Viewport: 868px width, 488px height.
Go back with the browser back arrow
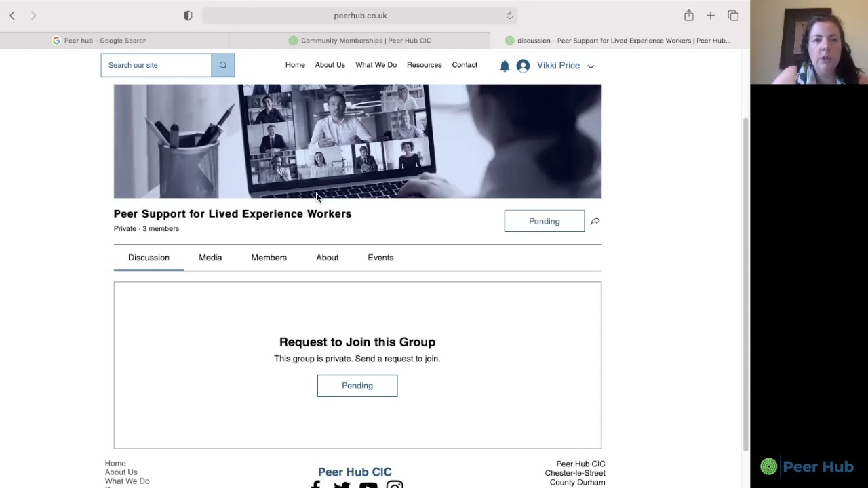pos(12,16)
